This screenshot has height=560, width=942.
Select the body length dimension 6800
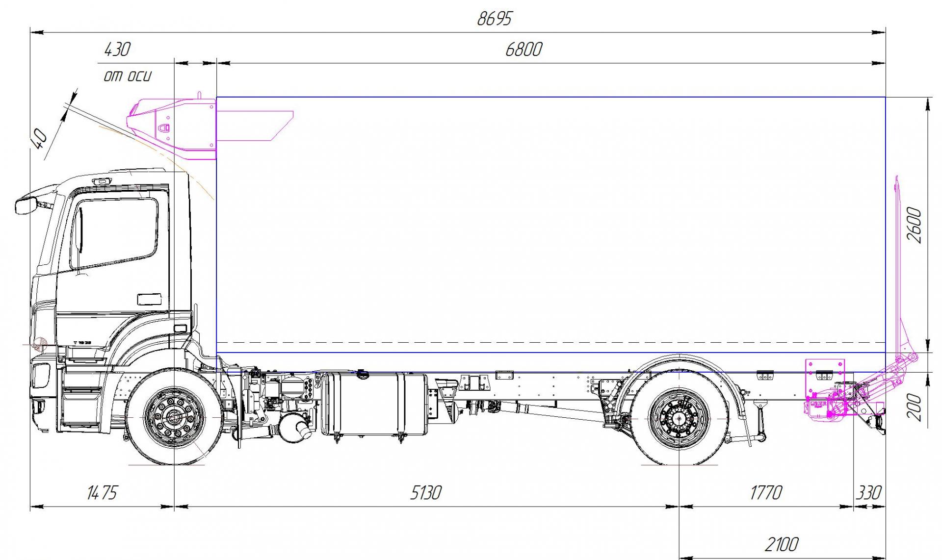coord(524,50)
